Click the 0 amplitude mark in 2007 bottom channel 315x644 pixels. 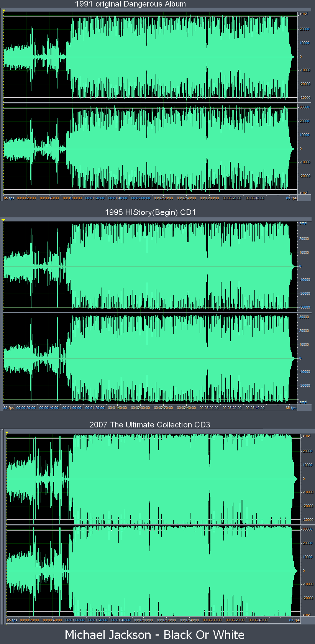(x=304, y=571)
